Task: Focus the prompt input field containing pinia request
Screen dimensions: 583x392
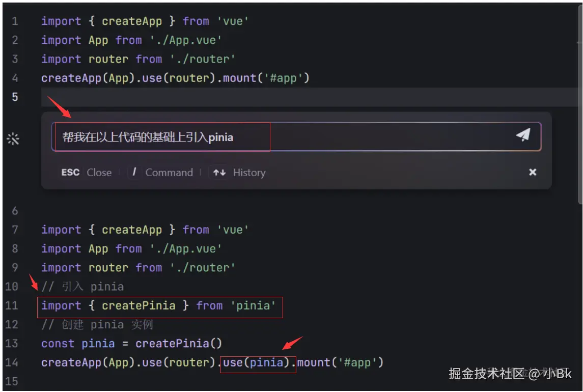Action: tap(296, 137)
